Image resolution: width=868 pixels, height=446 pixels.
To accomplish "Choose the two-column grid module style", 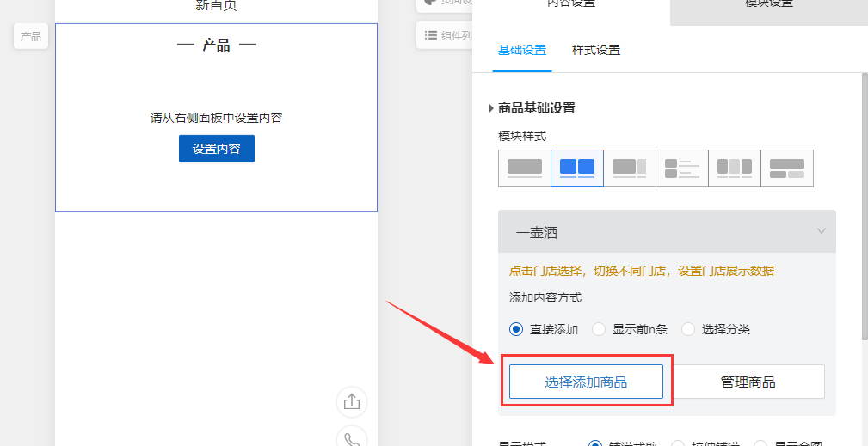I will coord(577,168).
